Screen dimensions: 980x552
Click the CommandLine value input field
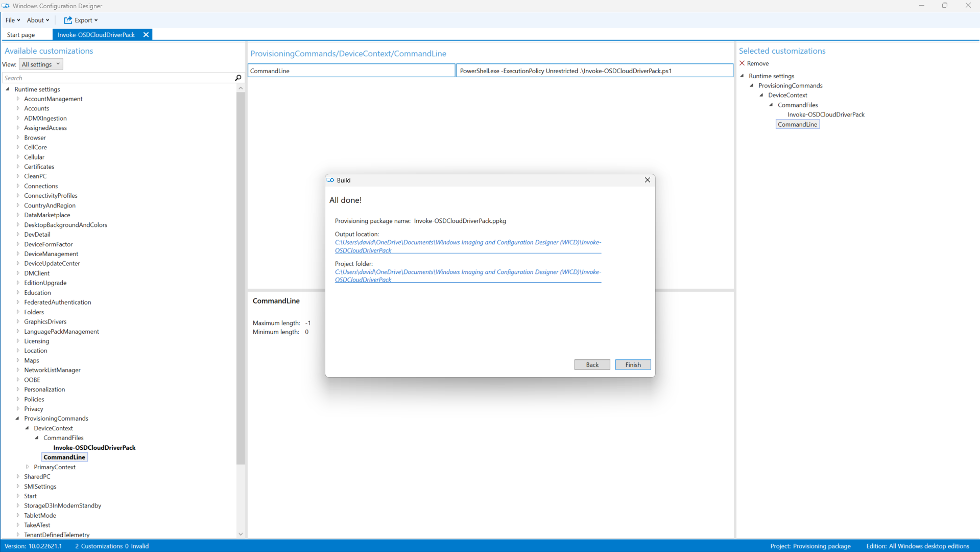[594, 71]
